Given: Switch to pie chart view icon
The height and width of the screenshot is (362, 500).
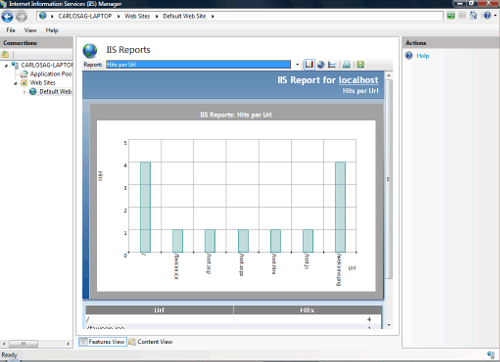Looking at the screenshot, I should 321,64.
